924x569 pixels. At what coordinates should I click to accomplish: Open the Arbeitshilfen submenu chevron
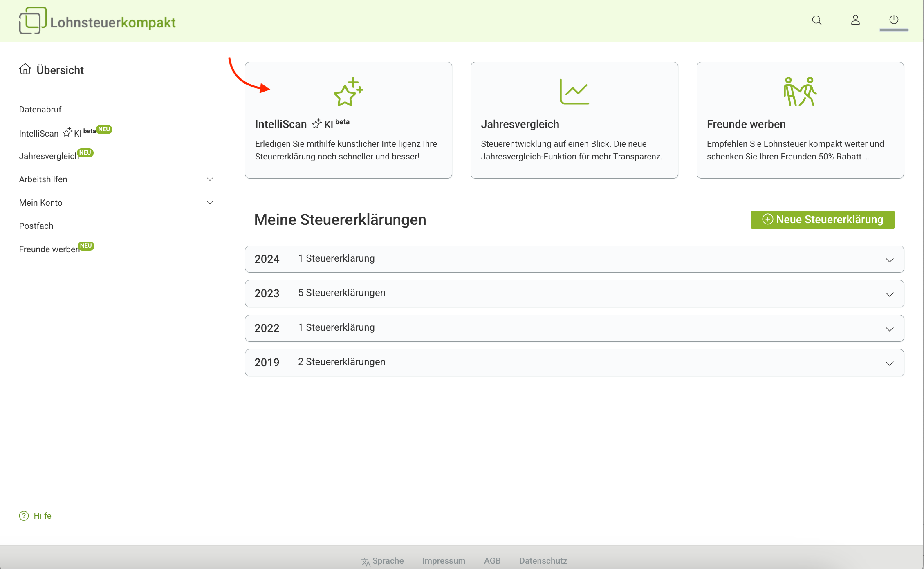click(210, 179)
